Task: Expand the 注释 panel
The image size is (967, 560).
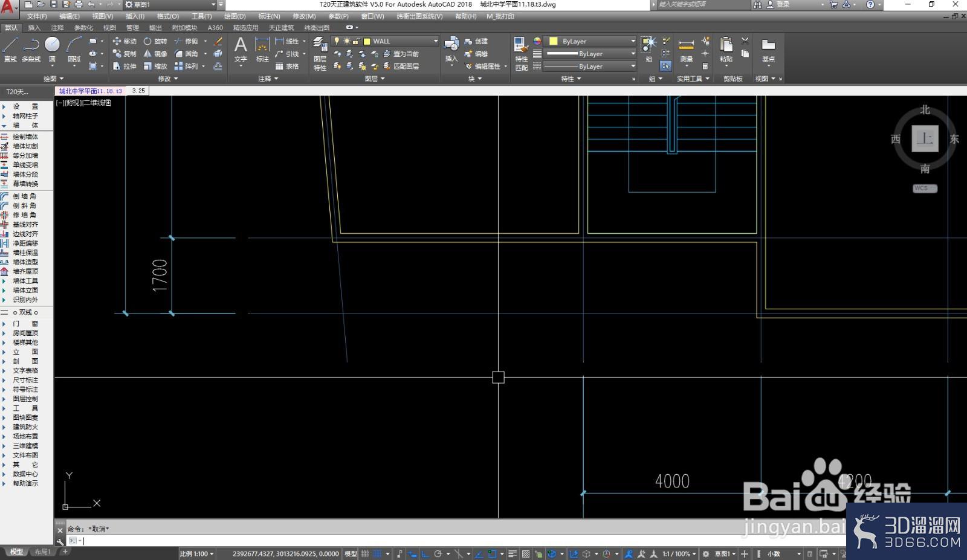Action: click(x=268, y=79)
